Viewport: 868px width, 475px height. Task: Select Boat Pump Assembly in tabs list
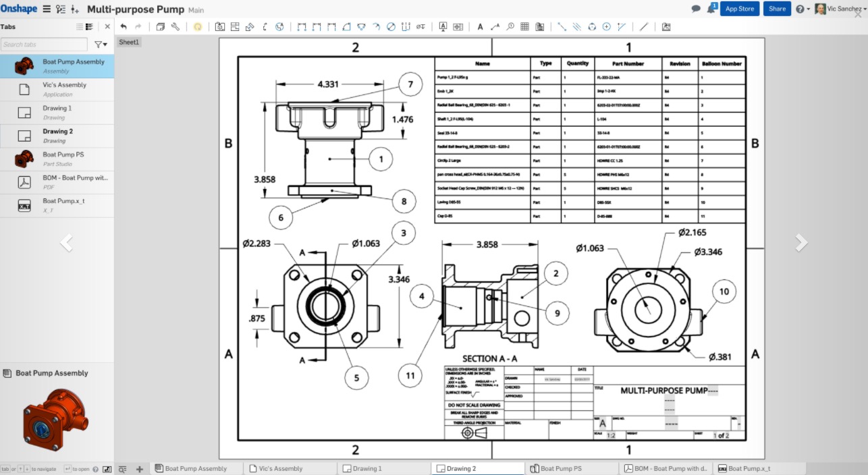coord(57,66)
